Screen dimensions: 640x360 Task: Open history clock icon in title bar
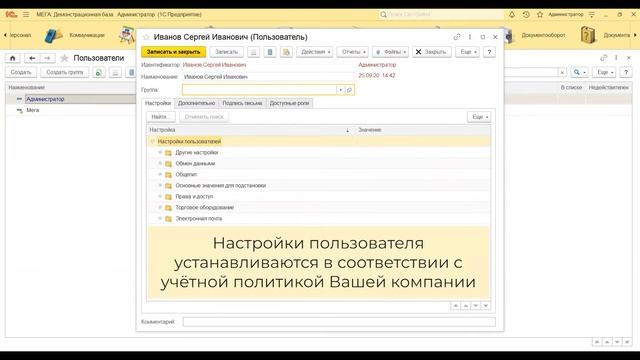[526, 14]
